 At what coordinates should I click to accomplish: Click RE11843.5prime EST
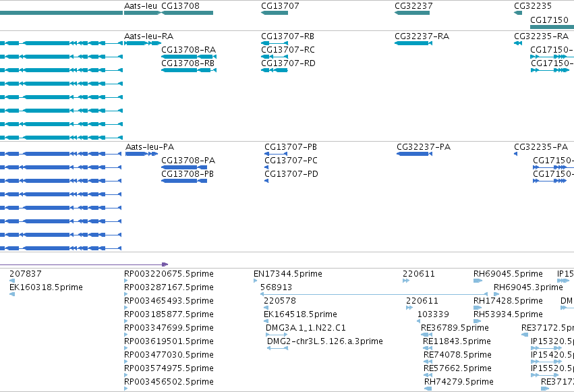(428, 348)
